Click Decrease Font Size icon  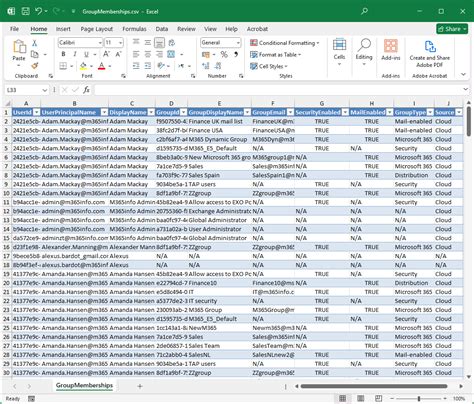pos(118,54)
